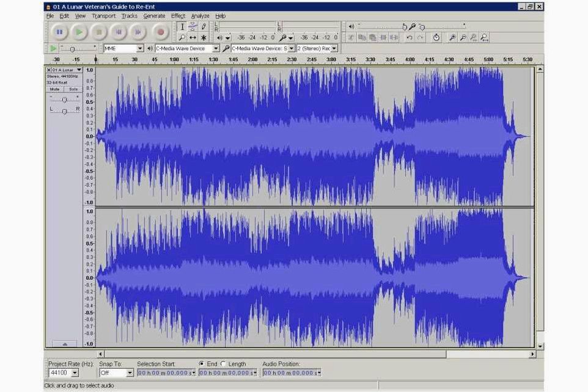
Task: Toggle the track Mute button
Action: point(55,89)
